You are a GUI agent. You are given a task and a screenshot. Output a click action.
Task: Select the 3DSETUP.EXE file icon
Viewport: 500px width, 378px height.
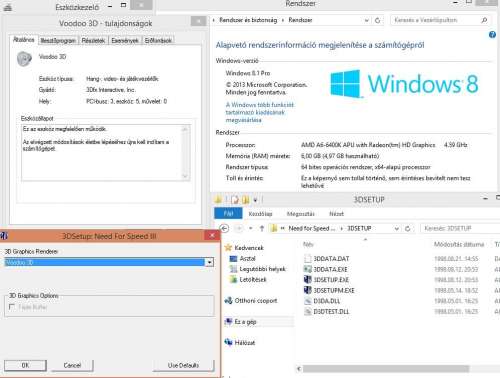tap(307, 279)
